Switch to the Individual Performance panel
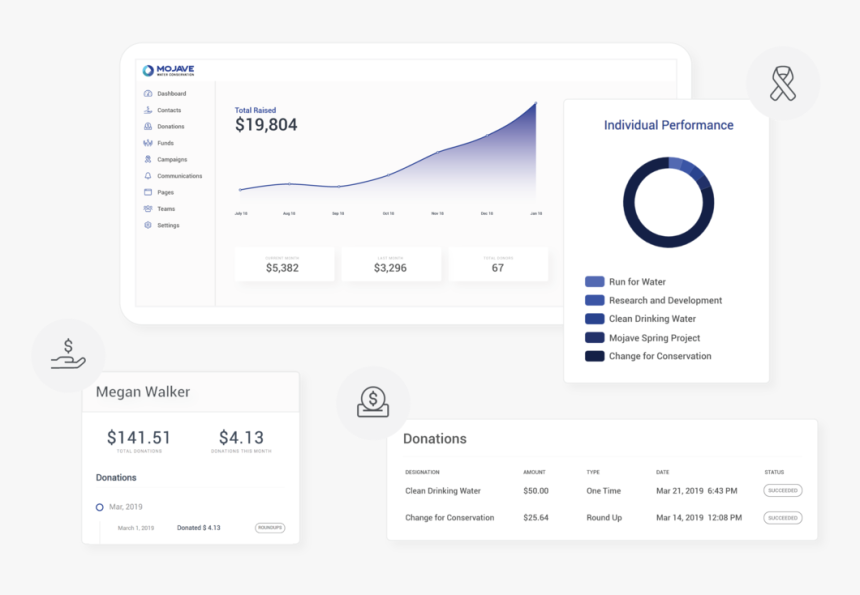This screenshot has height=595, width=860. (668, 124)
